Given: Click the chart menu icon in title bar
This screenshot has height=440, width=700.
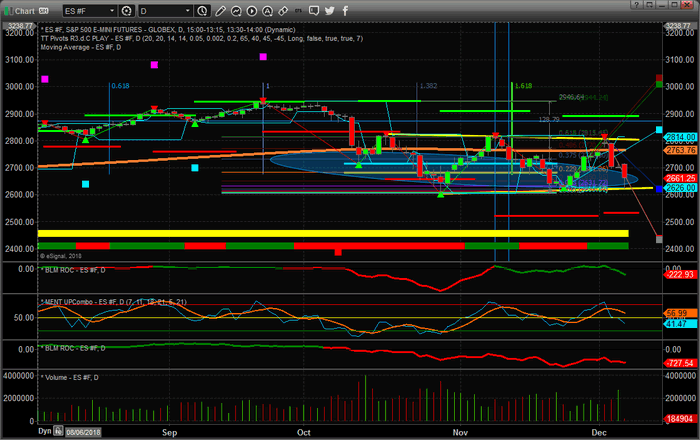Looking at the screenshot, I should click(9, 11).
